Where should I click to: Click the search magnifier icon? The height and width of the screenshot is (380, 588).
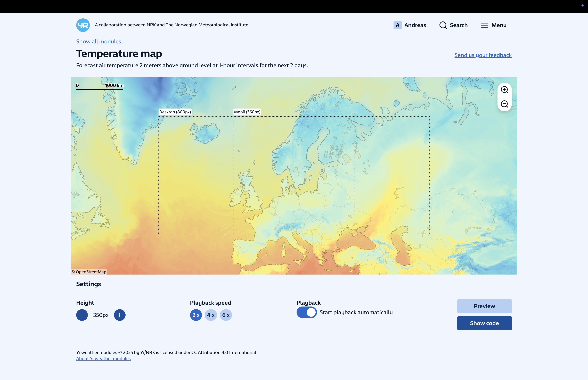(443, 25)
